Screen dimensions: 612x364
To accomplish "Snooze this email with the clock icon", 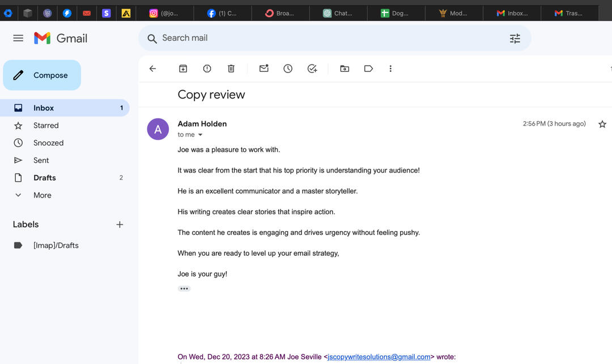I will coord(288,68).
